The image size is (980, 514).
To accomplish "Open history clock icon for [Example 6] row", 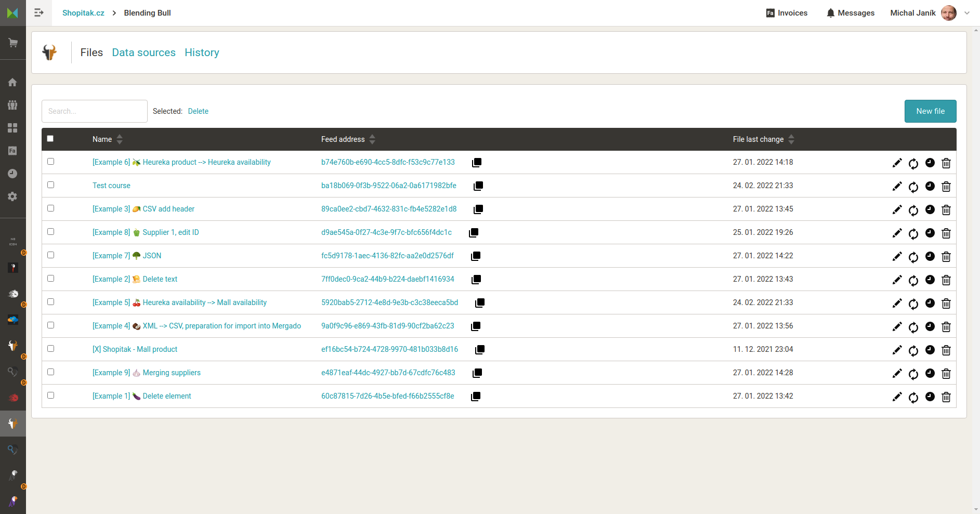I will click(x=930, y=163).
